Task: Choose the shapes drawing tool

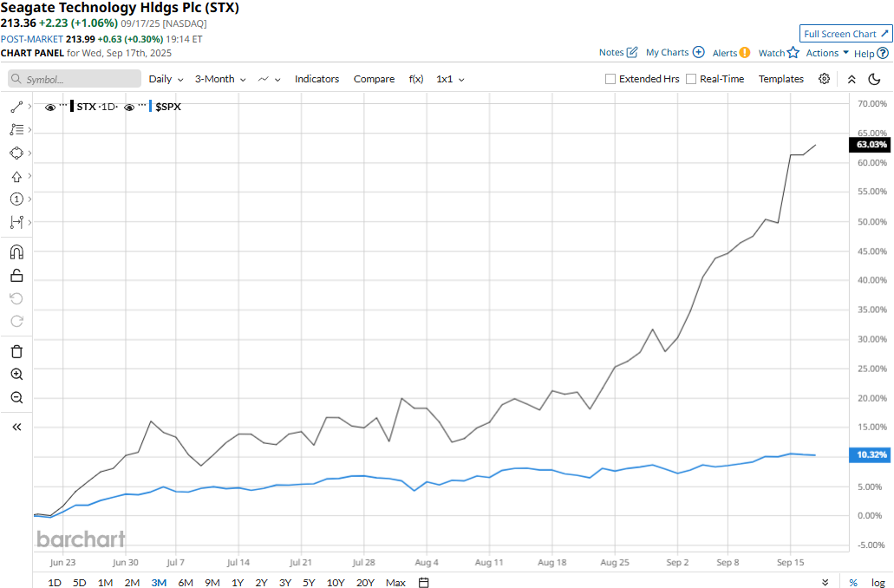Action: [x=16, y=153]
